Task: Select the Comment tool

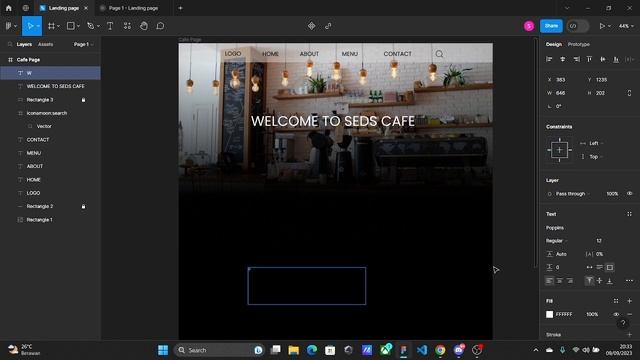Action: (x=160, y=26)
